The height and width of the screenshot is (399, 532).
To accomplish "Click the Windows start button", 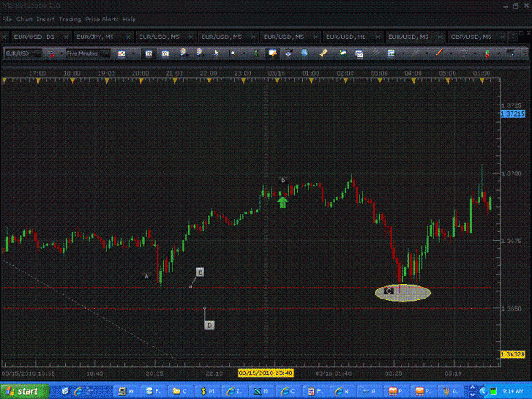I will (25, 391).
